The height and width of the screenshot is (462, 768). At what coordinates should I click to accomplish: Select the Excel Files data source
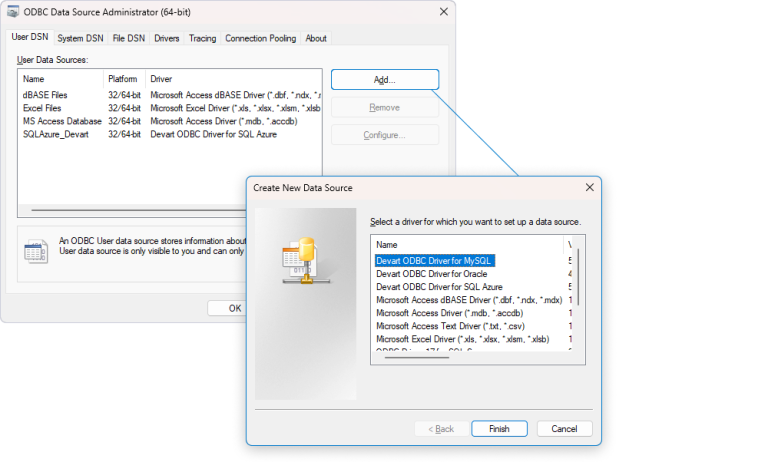pyautogui.click(x=42, y=108)
